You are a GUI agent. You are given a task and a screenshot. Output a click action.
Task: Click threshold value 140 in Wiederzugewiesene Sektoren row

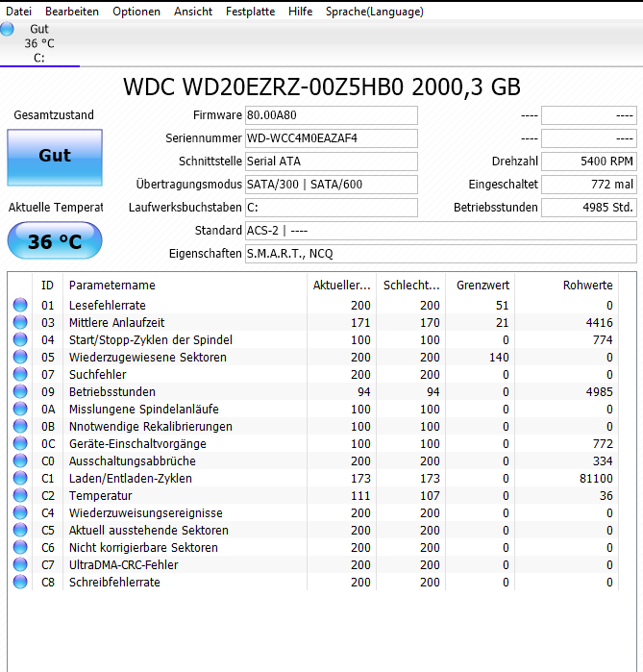[x=499, y=357]
